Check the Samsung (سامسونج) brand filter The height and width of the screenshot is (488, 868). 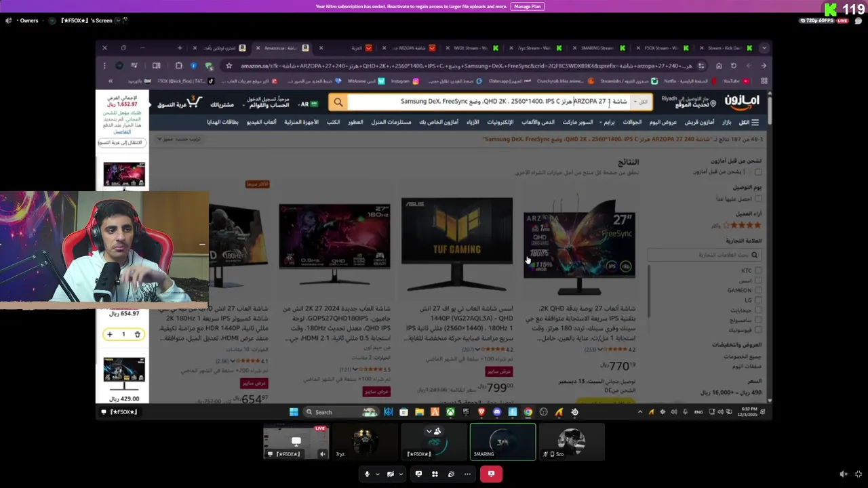point(758,319)
